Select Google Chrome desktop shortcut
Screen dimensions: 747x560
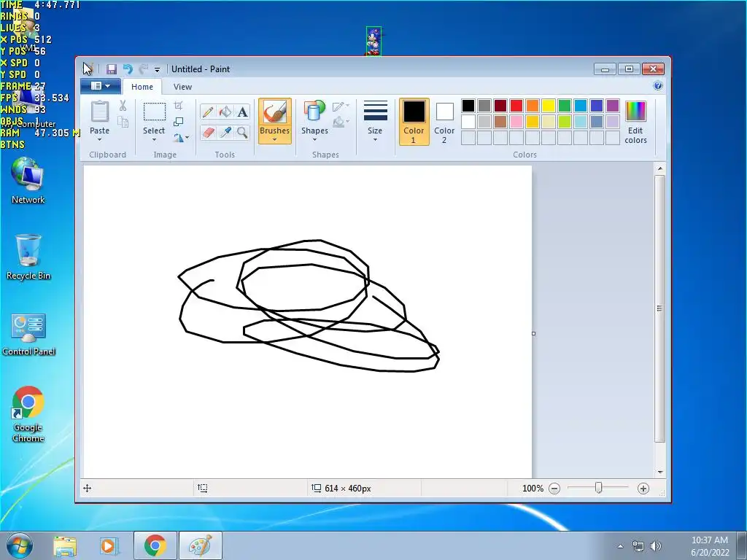coord(28,415)
